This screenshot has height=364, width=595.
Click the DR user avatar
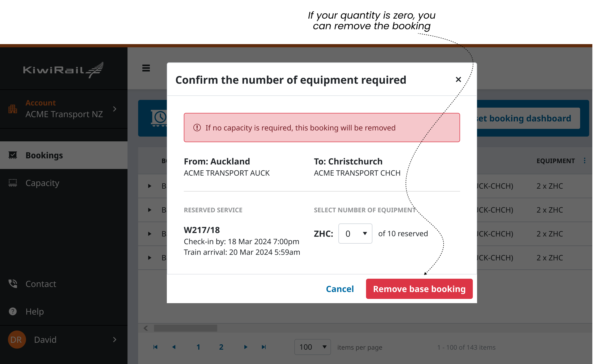click(x=16, y=340)
